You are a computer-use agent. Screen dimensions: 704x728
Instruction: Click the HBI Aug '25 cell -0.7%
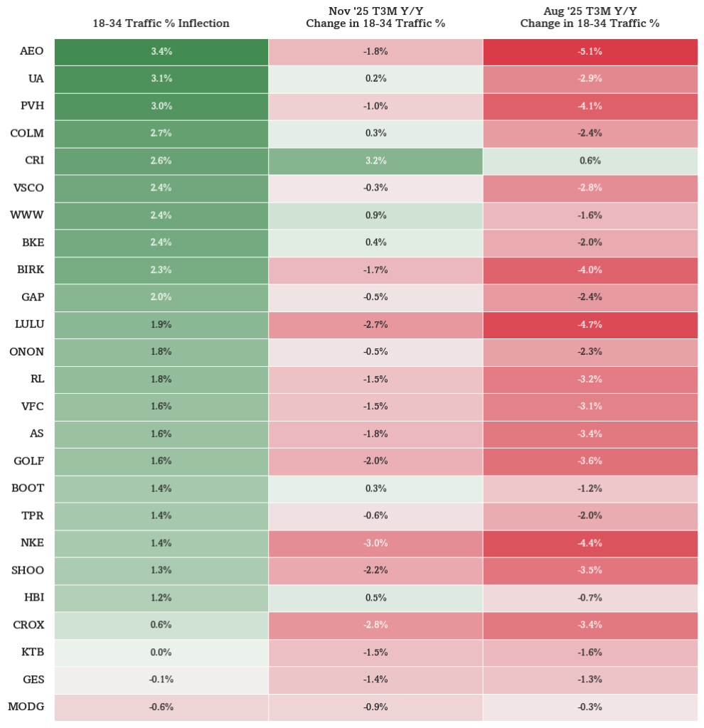coord(590,597)
